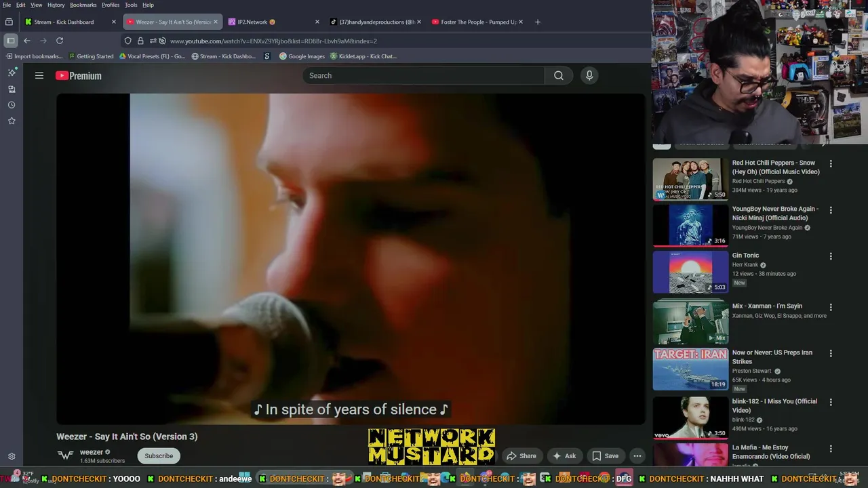Open options menu for Mix - Xanman I'm Sayin

click(x=831, y=307)
